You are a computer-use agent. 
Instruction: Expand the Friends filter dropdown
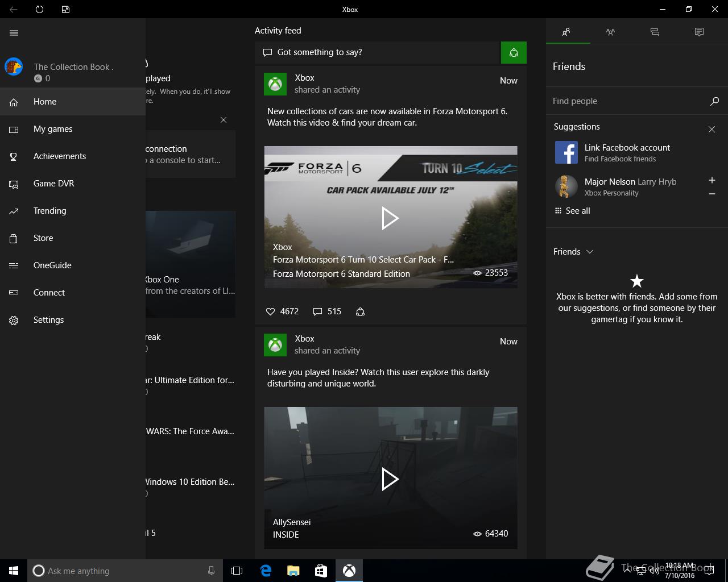pos(573,252)
